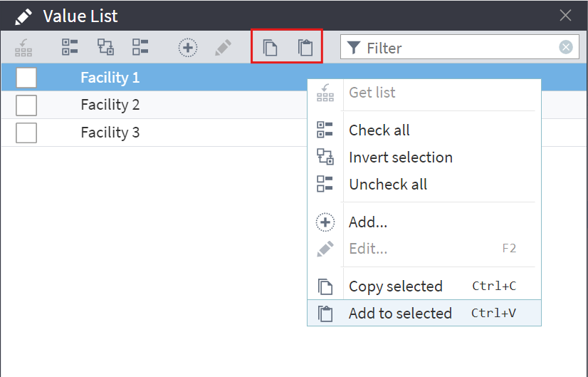Click the Invert selection toolbar icon

(x=105, y=47)
